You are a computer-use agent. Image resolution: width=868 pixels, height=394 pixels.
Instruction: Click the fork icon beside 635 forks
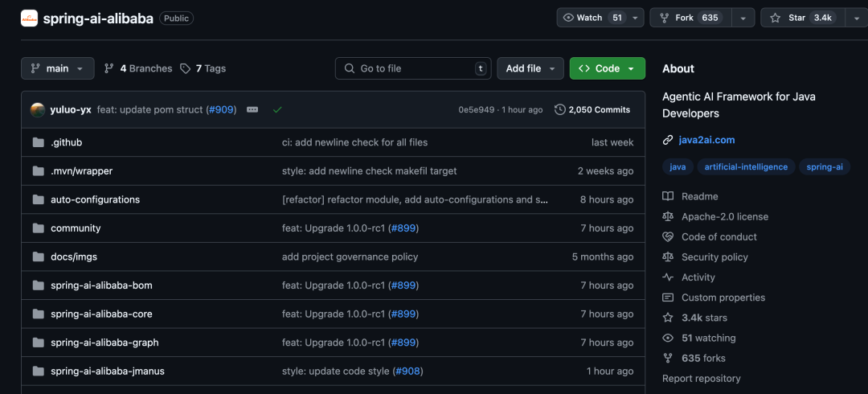tap(668, 358)
